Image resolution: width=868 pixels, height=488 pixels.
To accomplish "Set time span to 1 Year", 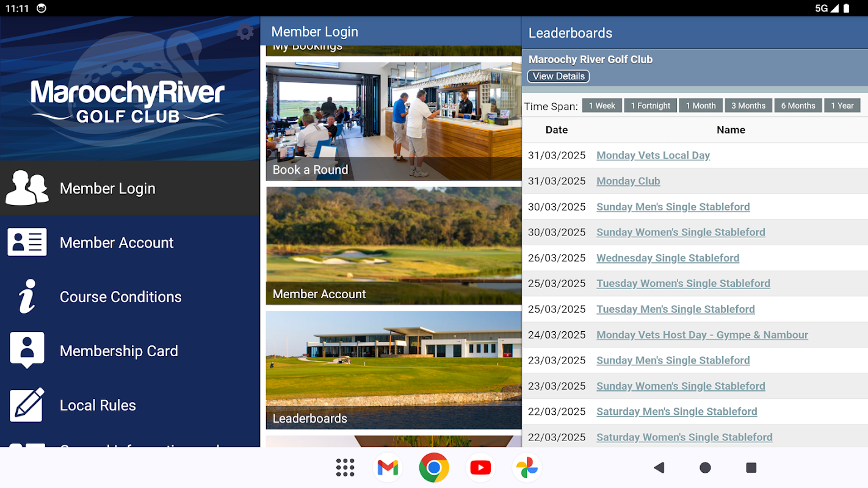I will click(x=842, y=106).
